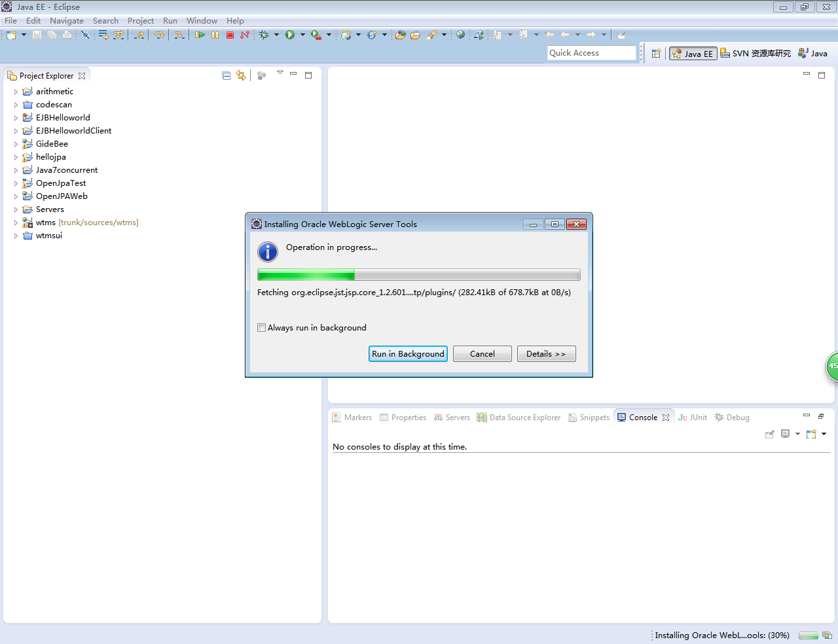Select the OpenJPAWeb project
Viewport: 838px width, 644px height.
[x=62, y=196]
